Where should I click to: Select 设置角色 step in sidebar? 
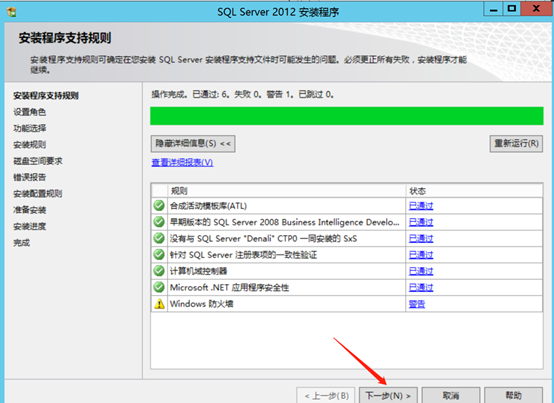tap(30, 112)
